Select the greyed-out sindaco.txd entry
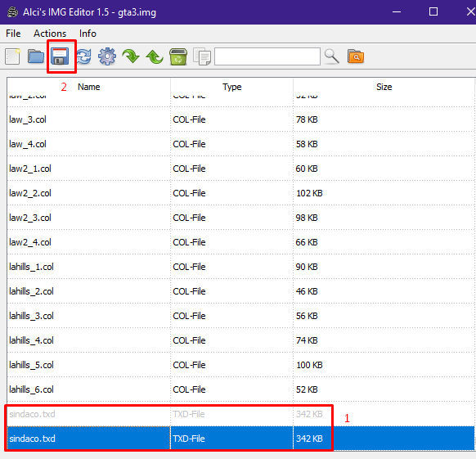 pyautogui.click(x=240, y=414)
